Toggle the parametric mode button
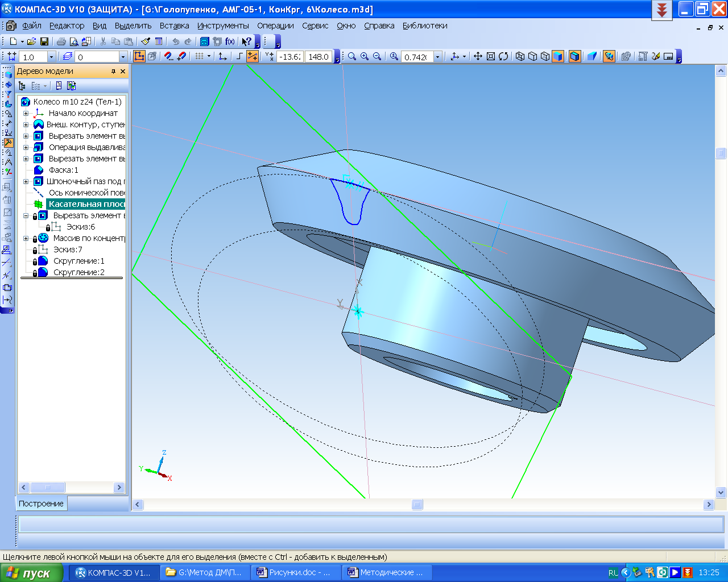The image size is (728, 582). [x=252, y=57]
